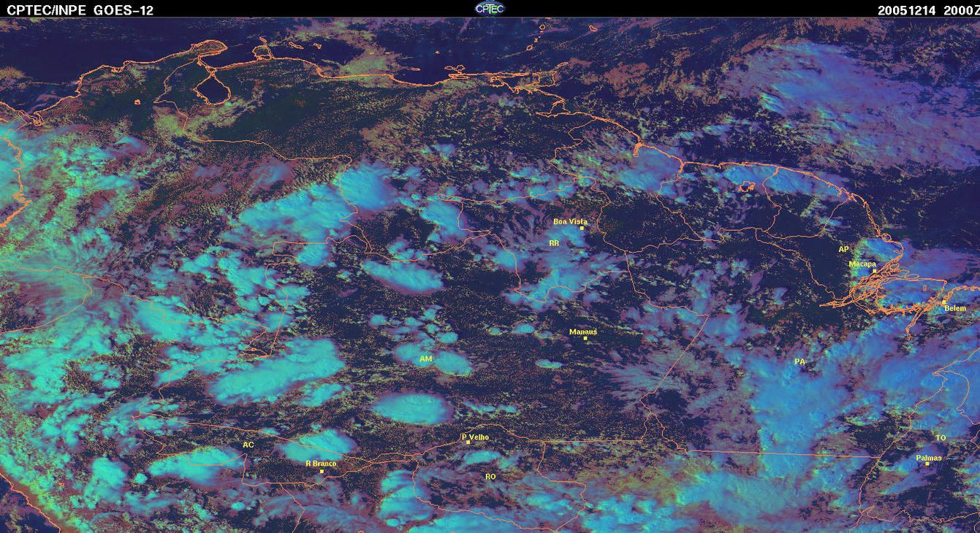Click the Macapa city marker square
980x533 pixels.
[x=874, y=270]
